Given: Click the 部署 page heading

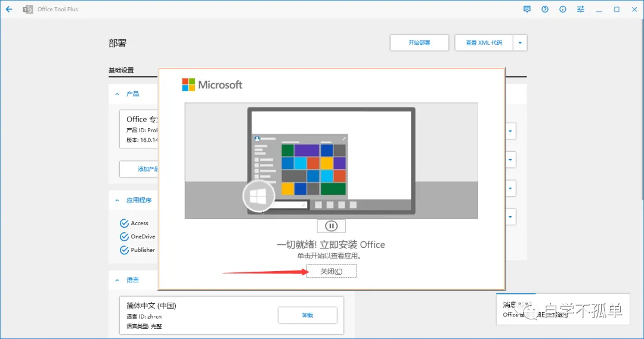Looking at the screenshot, I should click(x=117, y=43).
